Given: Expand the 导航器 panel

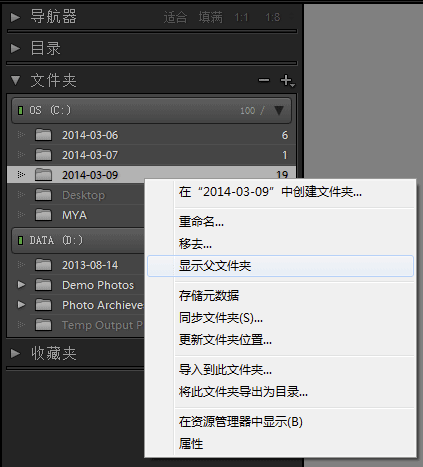Looking at the screenshot, I should 15,17.
